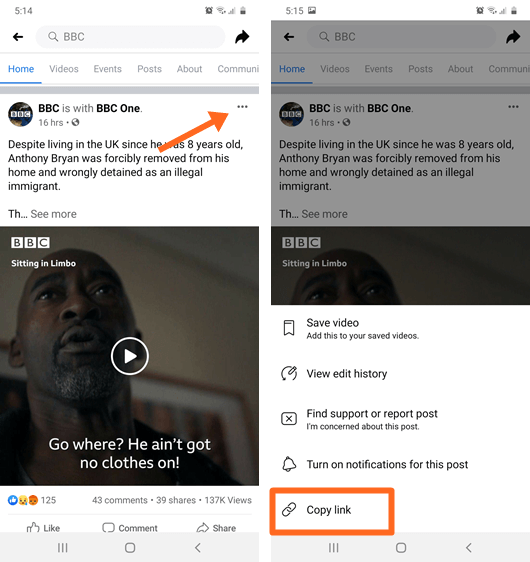The height and width of the screenshot is (562, 530).
Task: Open the Community tab in left screen
Action: (x=238, y=69)
